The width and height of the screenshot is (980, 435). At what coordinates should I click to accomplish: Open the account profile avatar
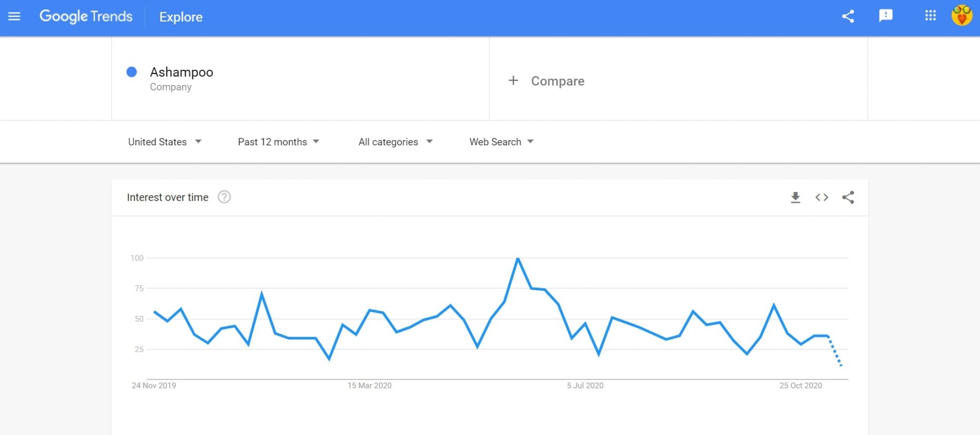point(962,16)
